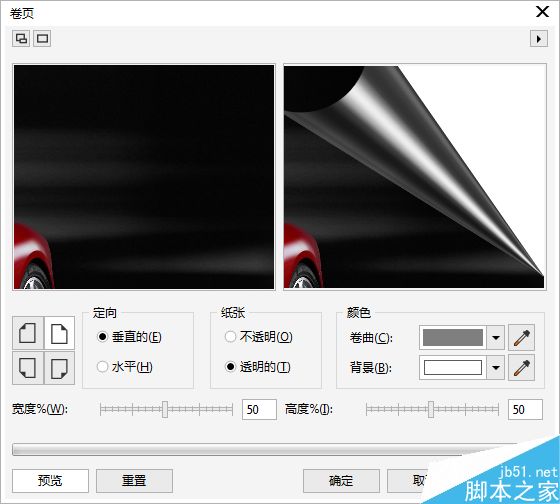Click the 预览 button

pyautogui.click(x=50, y=481)
